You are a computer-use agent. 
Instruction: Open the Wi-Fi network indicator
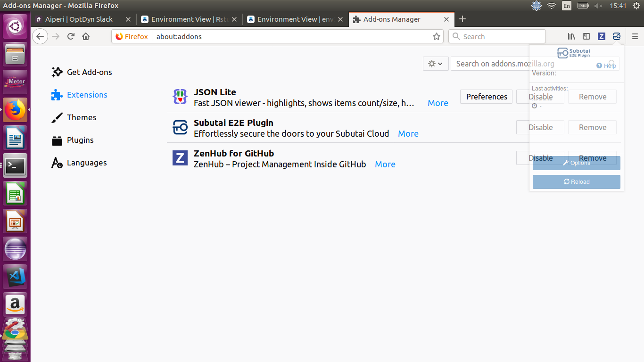pyautogui.click(x=552, y=6)
